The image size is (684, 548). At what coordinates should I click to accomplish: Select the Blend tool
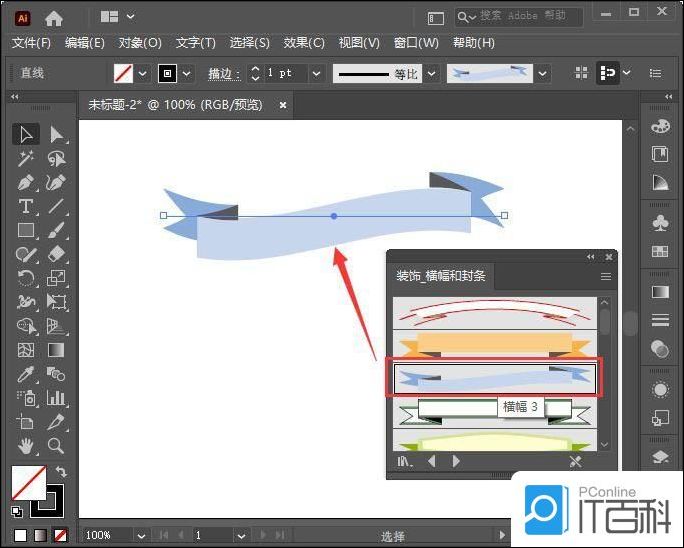tap(56, 373)
